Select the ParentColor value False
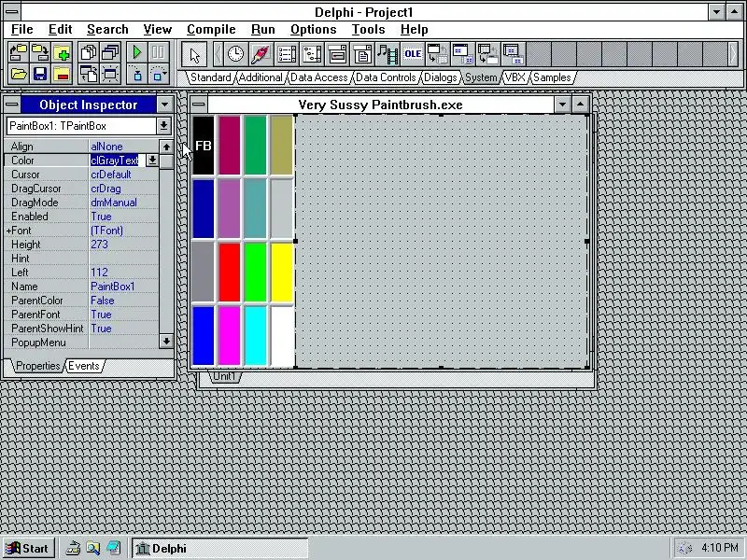The width and height of the screenshot is (747, 560). point(103,301)
